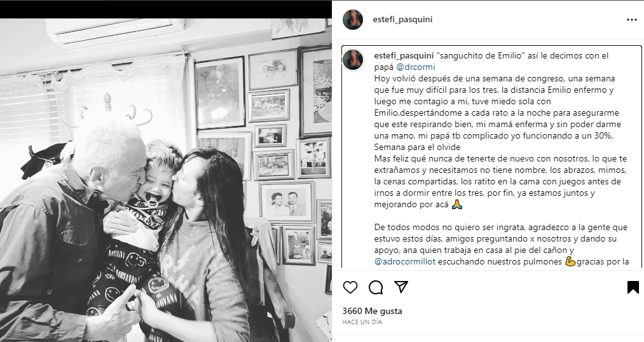The height and width of the screenshot is (342, 644).
Task: Click estefi_pasquini username in post header
Action: [x=402, y=19]
